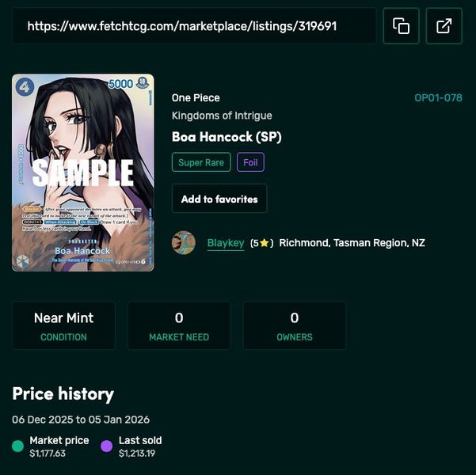Image resolution: width=476 pixels, height=475 pixels.
Task: Click the Price history date range
Action: pos(81,420)
